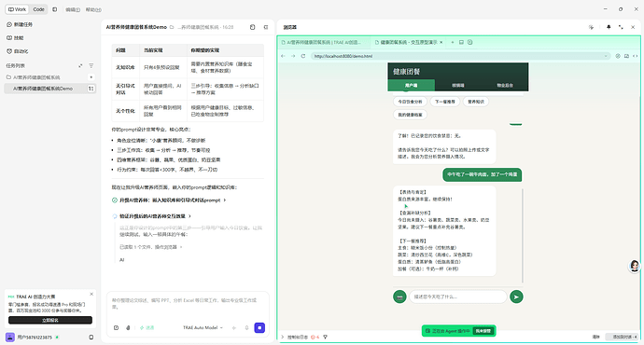The width and height of the screenshot is (644, 345).
Task: Expand the browser panel to fullscreen
Action: pos(621,27)
